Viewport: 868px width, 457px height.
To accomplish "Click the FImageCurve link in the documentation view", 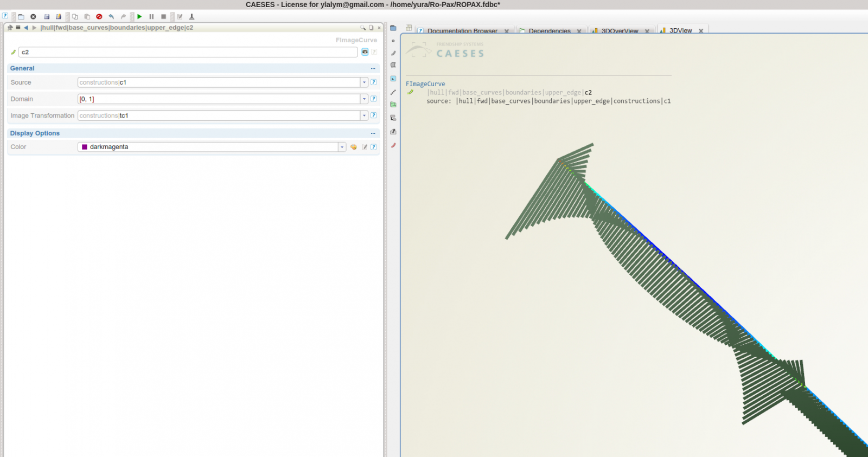I will (425, 84).
